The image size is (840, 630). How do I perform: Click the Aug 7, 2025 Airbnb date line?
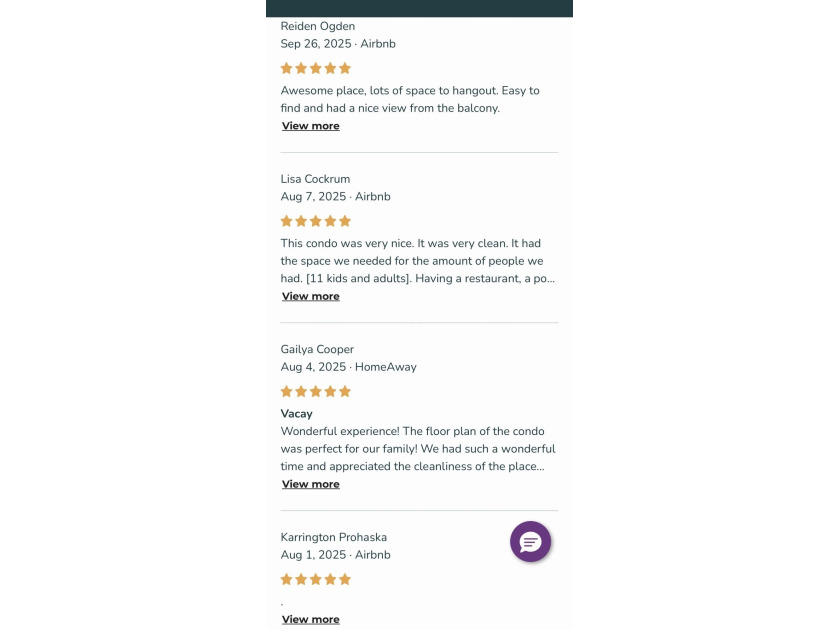tap(335, 197)
